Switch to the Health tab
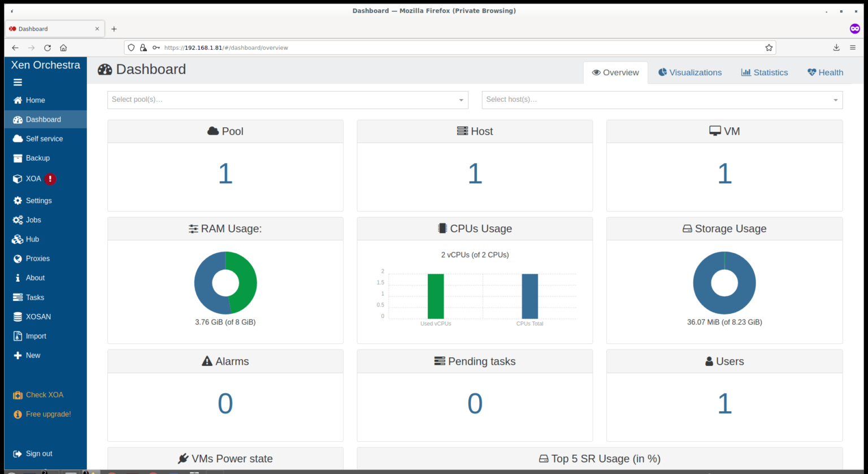This screenshot has width=868, height=474. 825,72
